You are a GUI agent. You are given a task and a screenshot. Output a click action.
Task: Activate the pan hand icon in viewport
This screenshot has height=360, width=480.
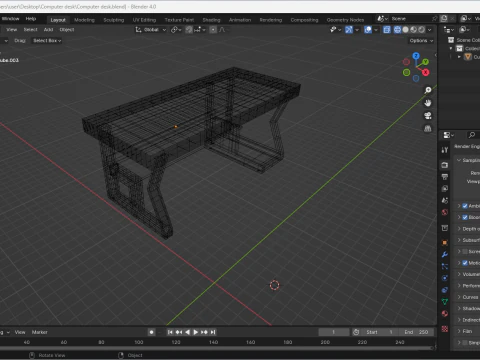click(428, 103)
